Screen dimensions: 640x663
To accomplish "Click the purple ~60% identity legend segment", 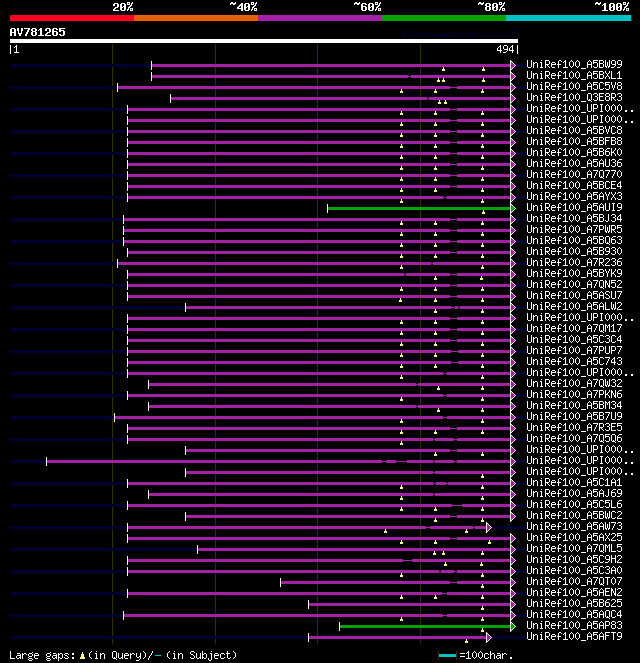I will coord(320,18).
